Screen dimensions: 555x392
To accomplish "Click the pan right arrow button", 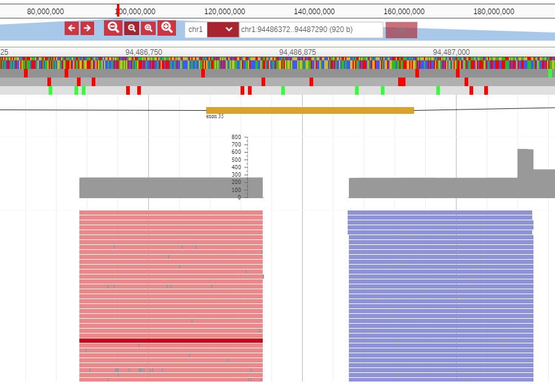I will pyautogui.click(x=87, y=28).
